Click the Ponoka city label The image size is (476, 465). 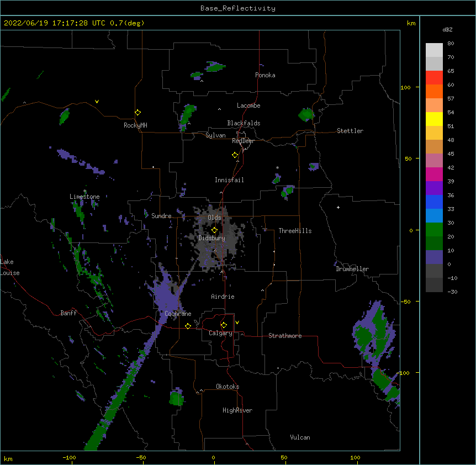pyautogui.click(x=265, y=75)
